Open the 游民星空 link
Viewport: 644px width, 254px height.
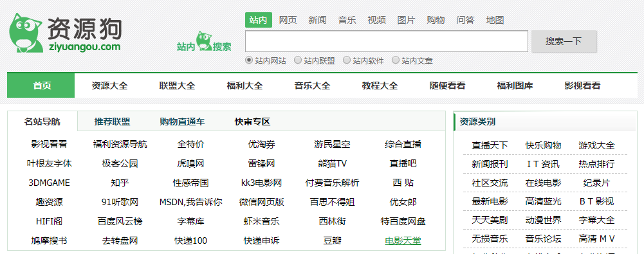click(x=332, y=145)
